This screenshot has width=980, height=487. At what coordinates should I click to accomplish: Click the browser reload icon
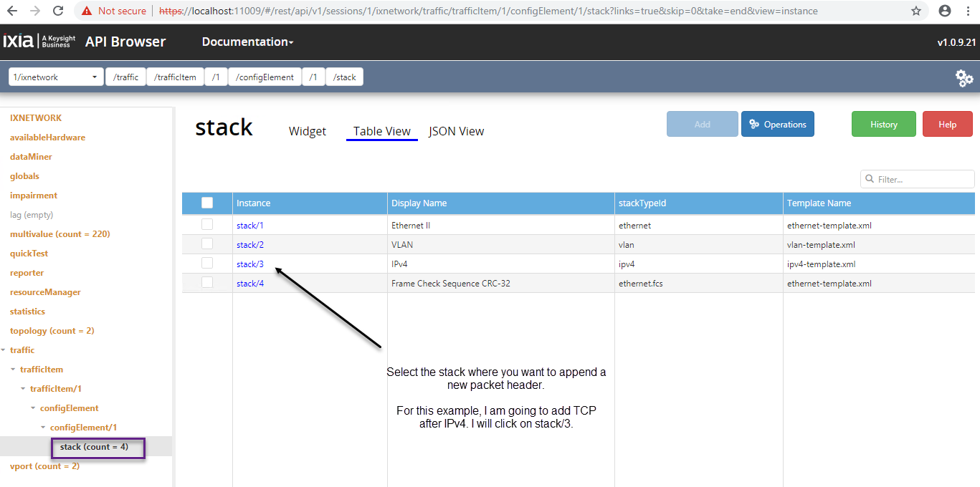click(x=59, y=11)
